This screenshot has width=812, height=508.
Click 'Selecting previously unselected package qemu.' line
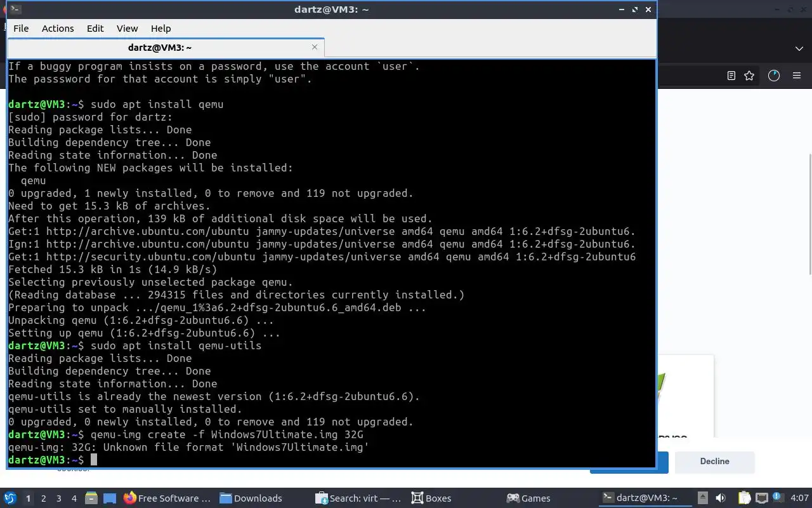[x=150, y=282]
